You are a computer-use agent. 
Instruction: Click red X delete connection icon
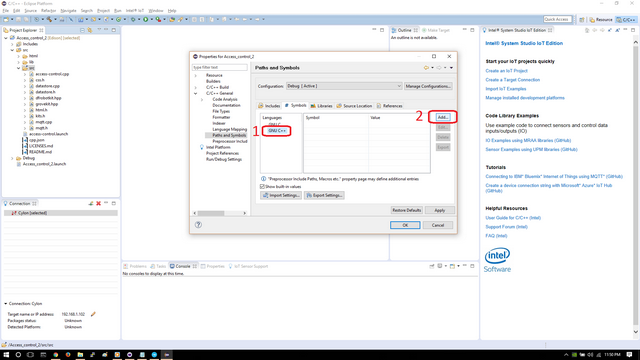(x=98, y=203)
